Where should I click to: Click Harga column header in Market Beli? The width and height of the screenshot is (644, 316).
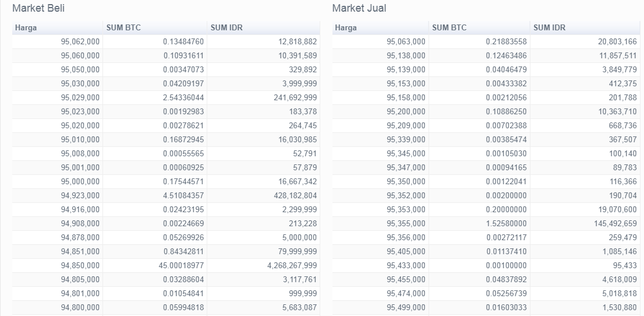[58, 27]
